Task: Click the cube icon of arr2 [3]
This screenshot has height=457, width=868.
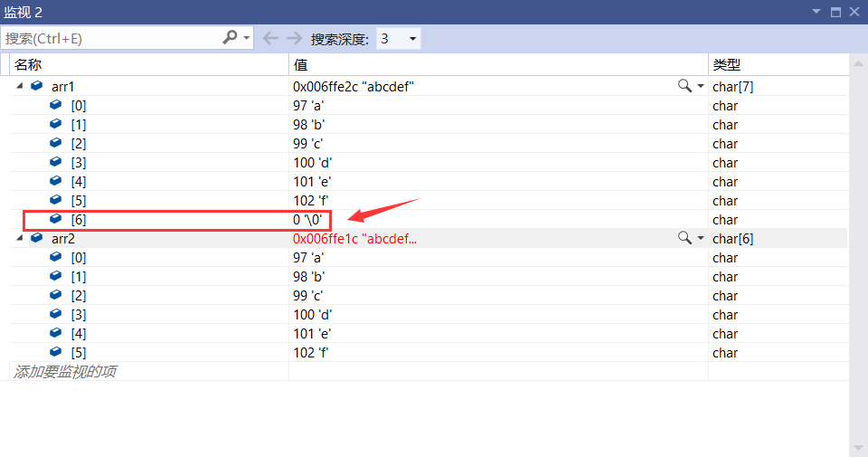Action: click(56, 314)
